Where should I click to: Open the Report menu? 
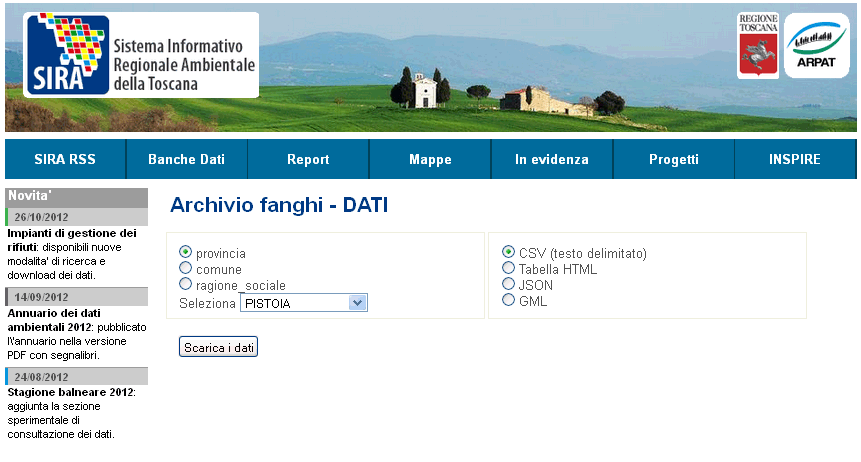click(x=308, y=159)
